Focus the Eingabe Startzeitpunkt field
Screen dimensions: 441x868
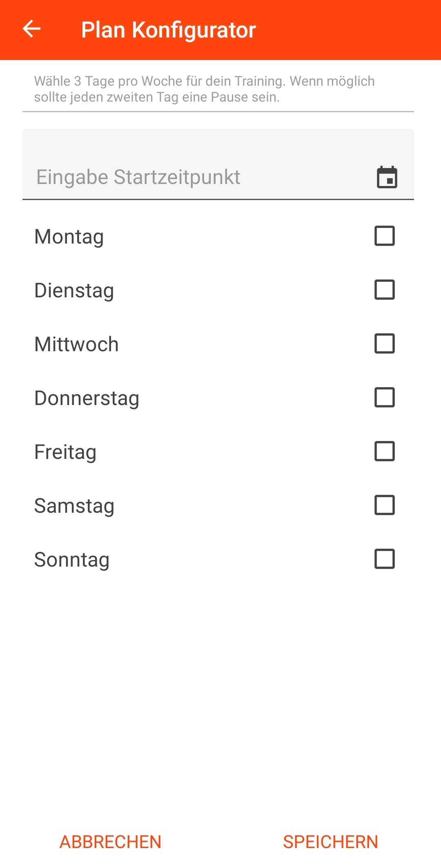196,177
